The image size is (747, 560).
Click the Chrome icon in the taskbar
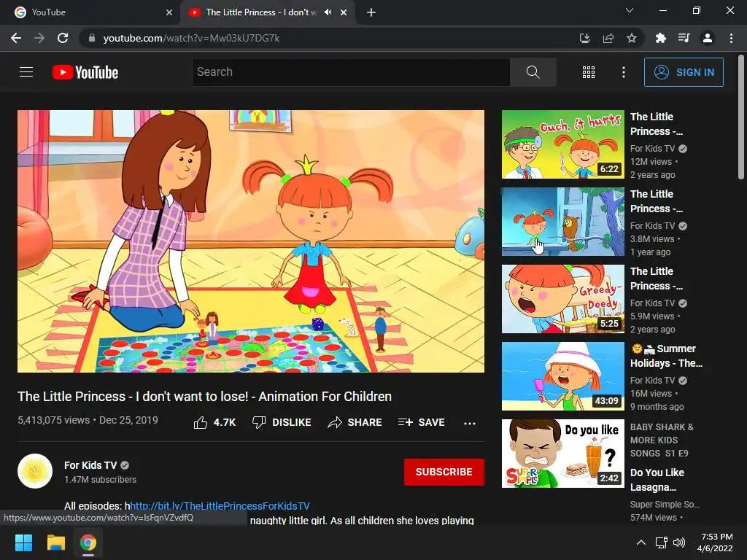pos(88,542)
